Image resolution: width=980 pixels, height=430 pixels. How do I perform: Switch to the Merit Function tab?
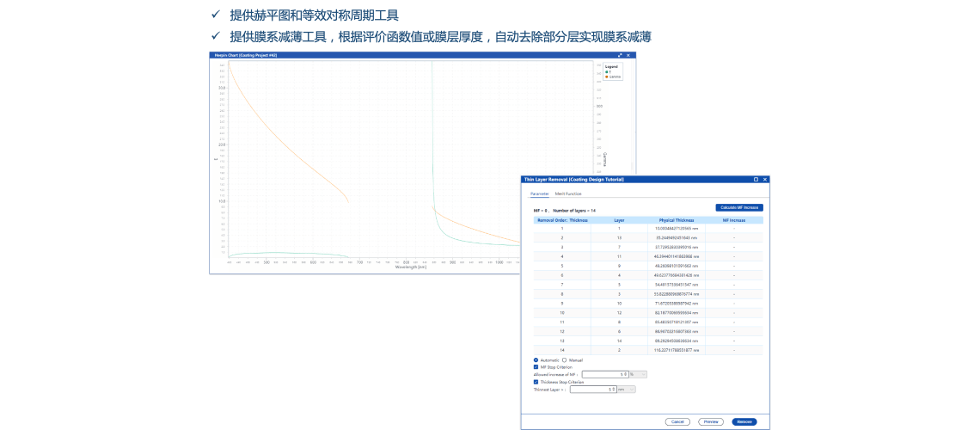[568, 193]
